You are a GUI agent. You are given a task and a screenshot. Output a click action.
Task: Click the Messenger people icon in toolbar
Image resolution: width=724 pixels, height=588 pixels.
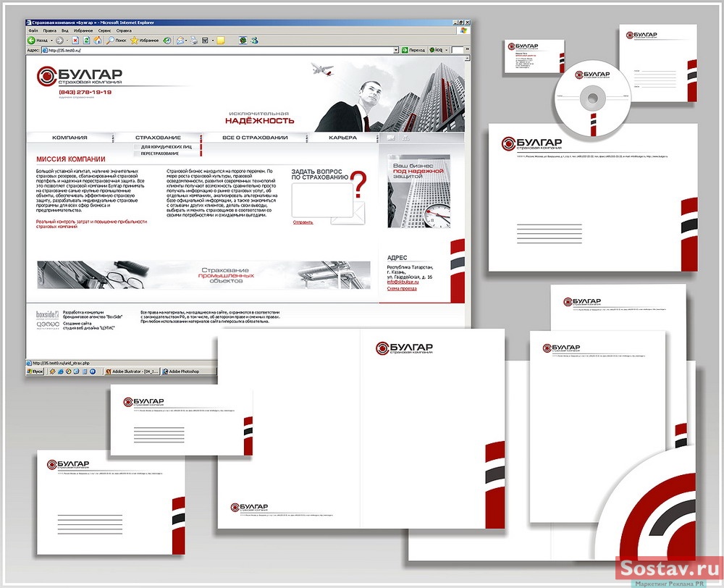pyautogui.click(x=254, y=41)
